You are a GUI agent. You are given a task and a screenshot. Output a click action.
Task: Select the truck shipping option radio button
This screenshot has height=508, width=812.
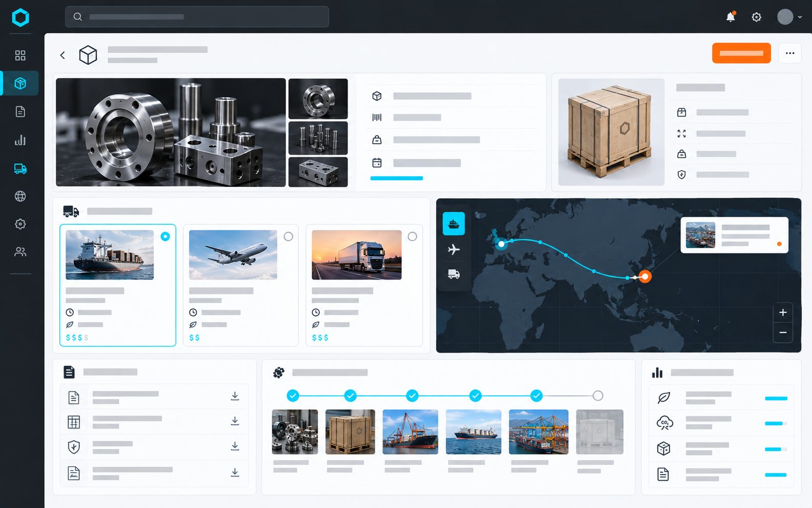point(412,237)
